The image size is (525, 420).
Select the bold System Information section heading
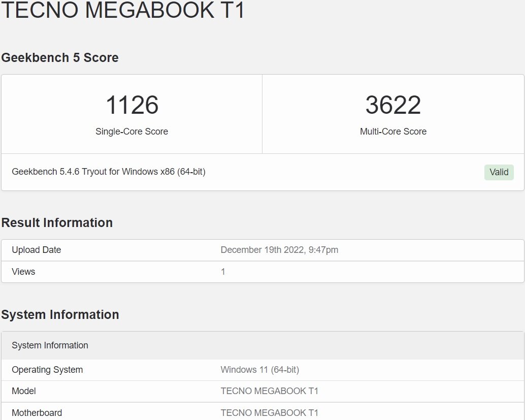(x=60, y=315)
